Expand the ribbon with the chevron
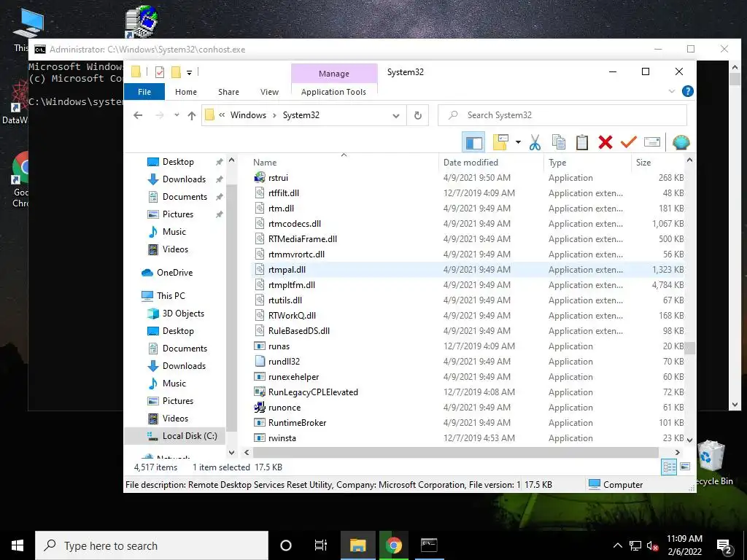This screenshot has width=747, height=560. (672, 91)
